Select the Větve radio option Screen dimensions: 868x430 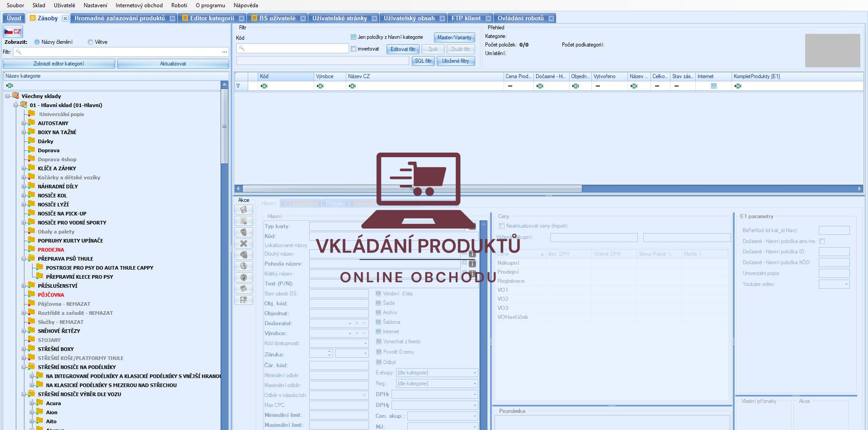[90, 42]
